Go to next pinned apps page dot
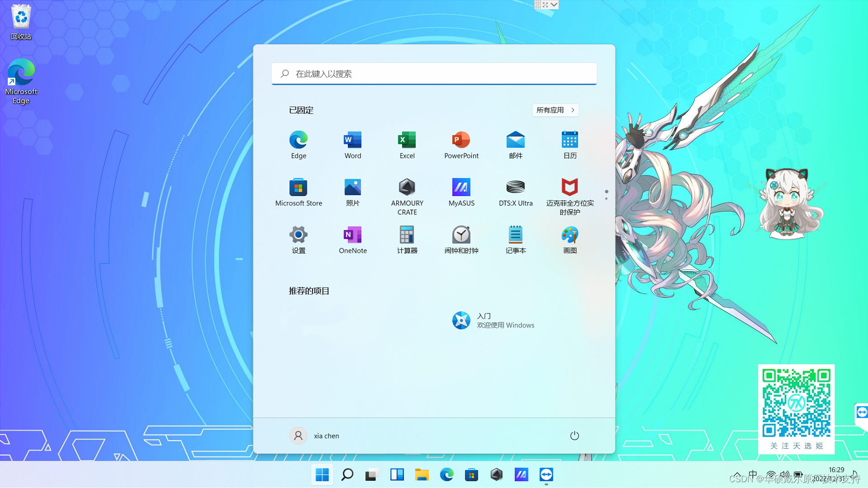The height and width of the screenshot is (488, 868). click(606, 198)
